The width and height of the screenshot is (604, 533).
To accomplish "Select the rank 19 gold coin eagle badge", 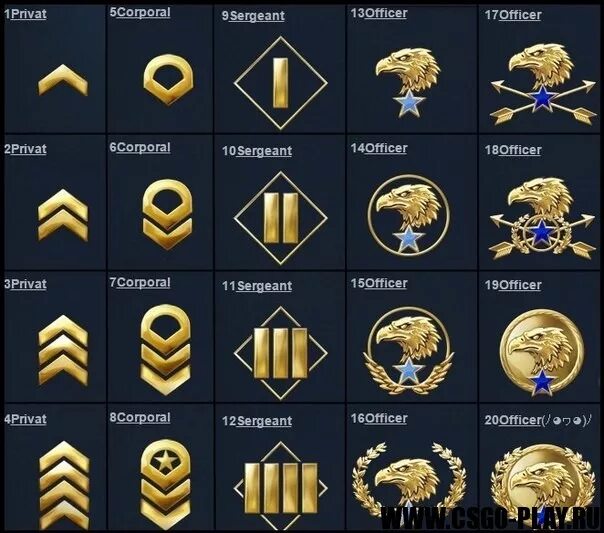I will (542, 352).
